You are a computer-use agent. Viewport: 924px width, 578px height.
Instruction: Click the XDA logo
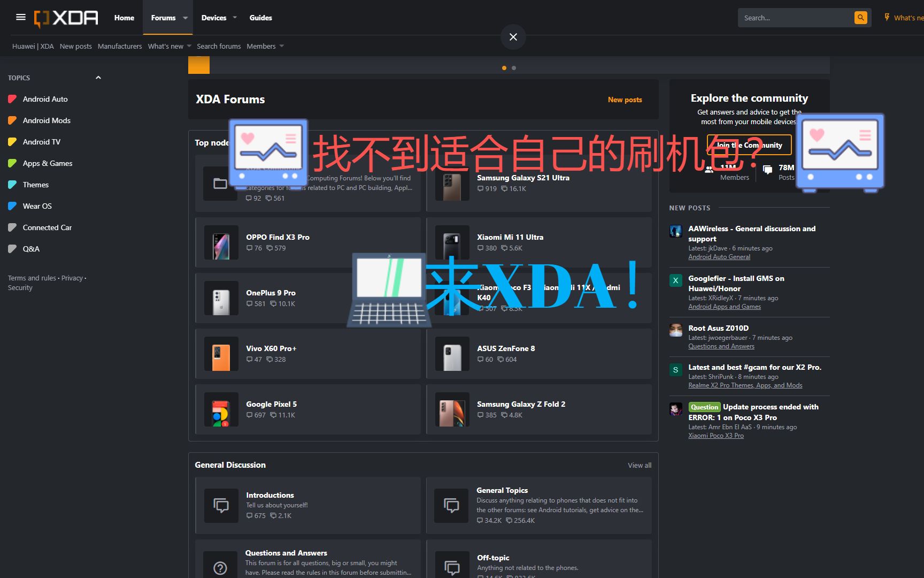tap(66, 18)
